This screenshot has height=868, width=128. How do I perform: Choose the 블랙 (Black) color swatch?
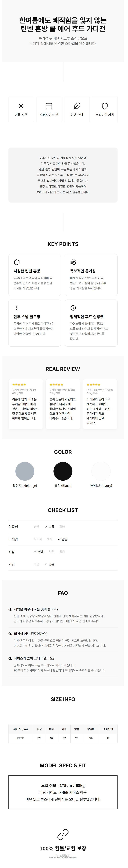pyautogui.click(x=63, y=471)
